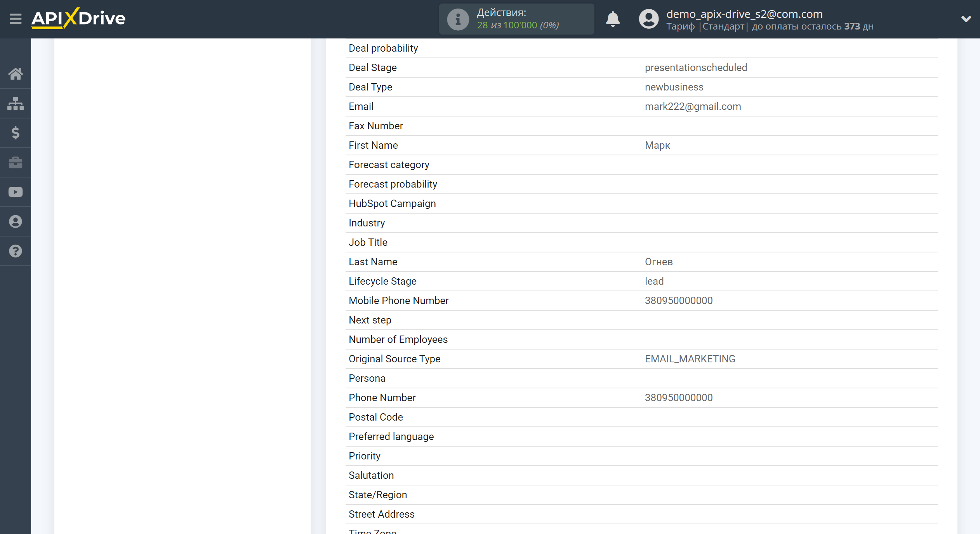Select the Phone Number value 380950000000
The height and width of the screenshot is (534, 980).
click(x=679, y=398)
